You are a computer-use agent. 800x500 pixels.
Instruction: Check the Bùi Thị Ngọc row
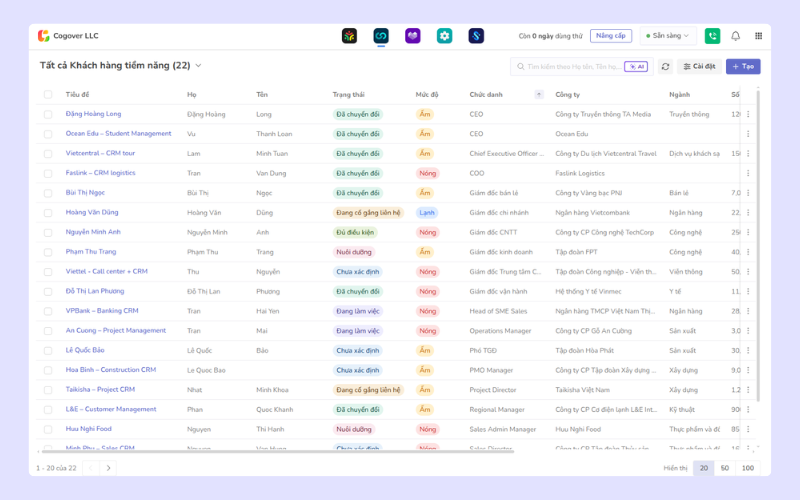48,193
